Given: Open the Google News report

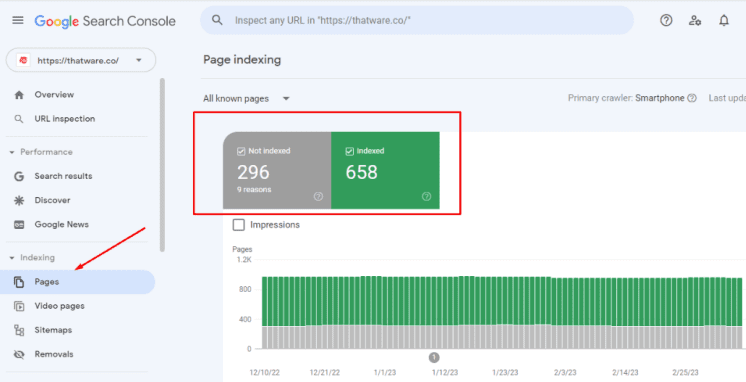Looking at the screenshot, I should (61, 225).
